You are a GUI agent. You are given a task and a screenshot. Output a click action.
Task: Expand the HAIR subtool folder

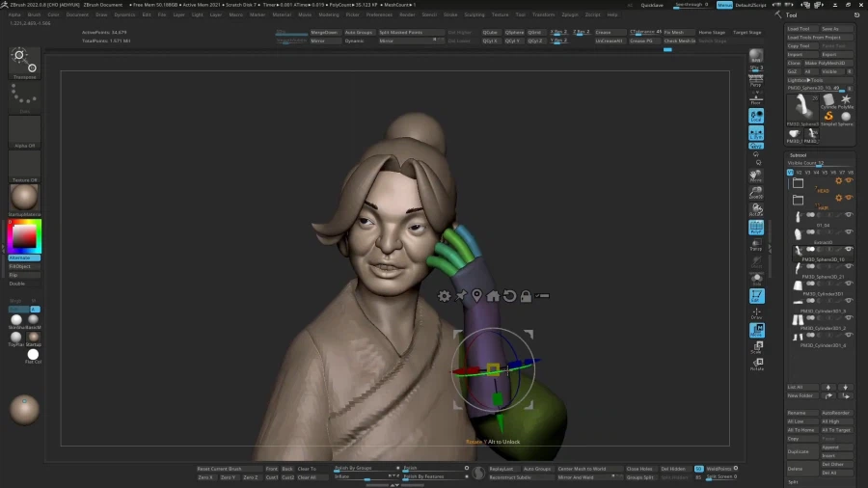click(798, 200)
